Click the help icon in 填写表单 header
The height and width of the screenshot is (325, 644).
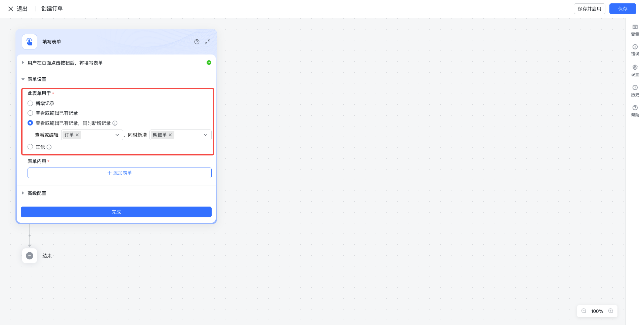point(197,42)
